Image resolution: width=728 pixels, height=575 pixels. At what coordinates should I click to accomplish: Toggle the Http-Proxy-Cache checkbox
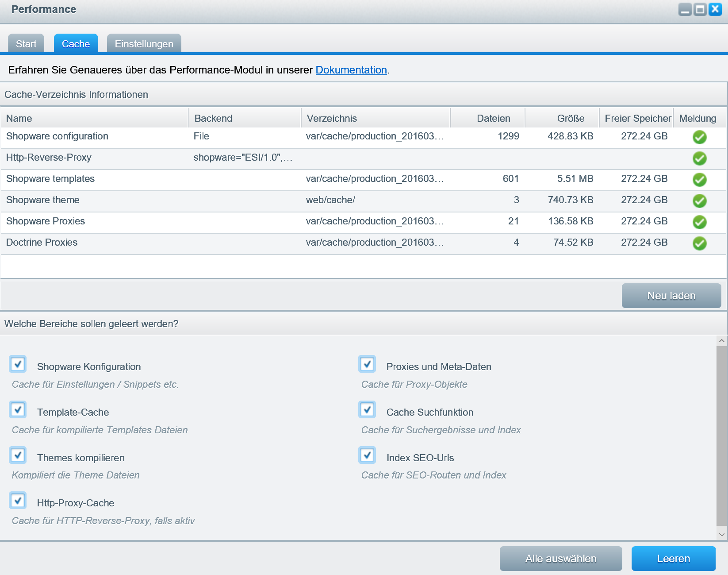[18, 501]
